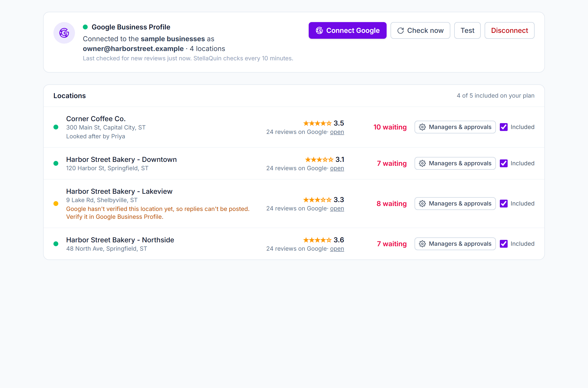Click the 3.6 star rating for Northside bakery
588x388 pixels.
coord(324,240)
